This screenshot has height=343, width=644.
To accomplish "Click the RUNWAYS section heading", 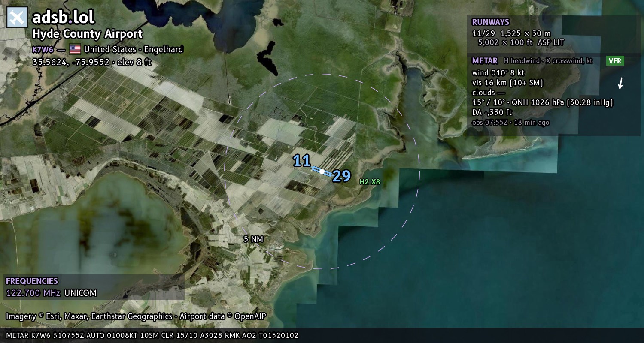I will coord(490,22).
